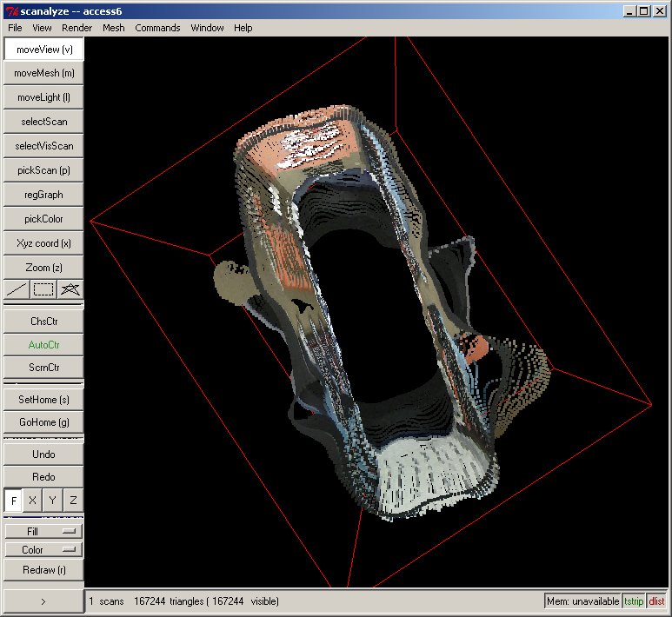Expand the panel with the > arrow
The height and width of the screenshot is (617, 672).
click(x=43, y=600)
